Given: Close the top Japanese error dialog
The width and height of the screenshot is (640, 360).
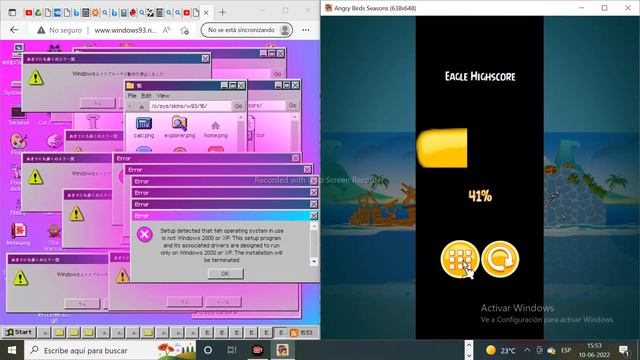Looking at the screenshot, I should [205, 59].
